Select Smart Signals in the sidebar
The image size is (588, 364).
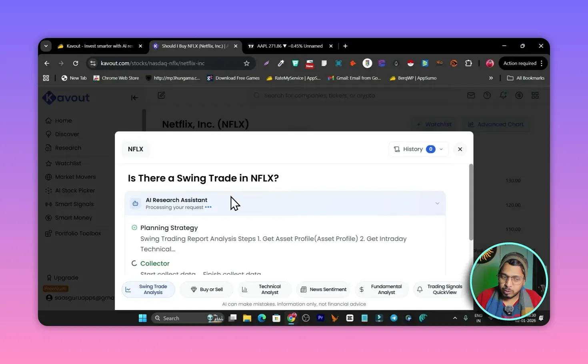point(74,204)
